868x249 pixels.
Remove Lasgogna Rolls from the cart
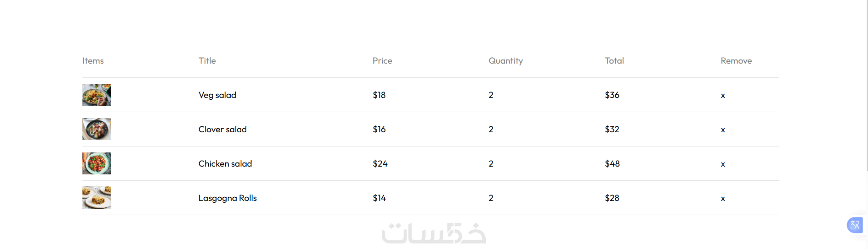(x=723, y=199)
